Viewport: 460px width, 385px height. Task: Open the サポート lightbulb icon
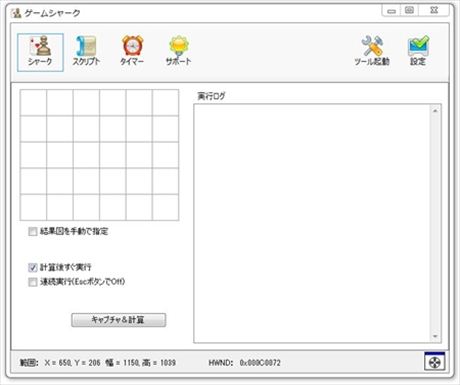[179, 51]
